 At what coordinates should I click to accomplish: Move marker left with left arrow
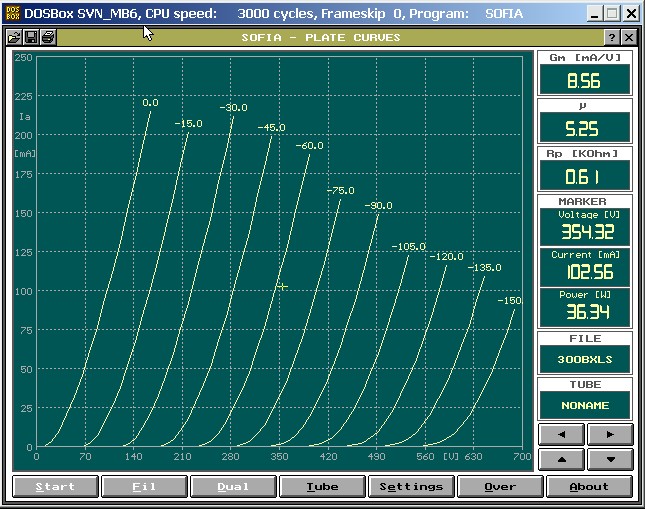pyautogui.click(x=562, y=434)
